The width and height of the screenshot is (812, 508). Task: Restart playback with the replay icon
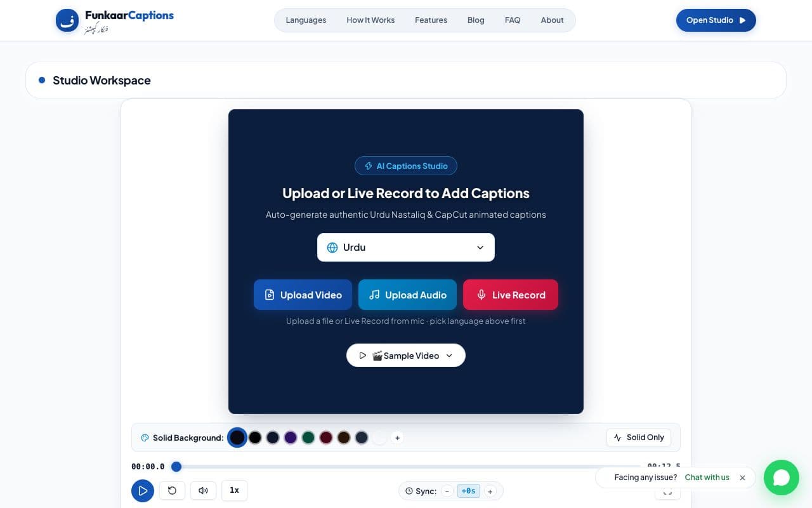pos(172,490)
